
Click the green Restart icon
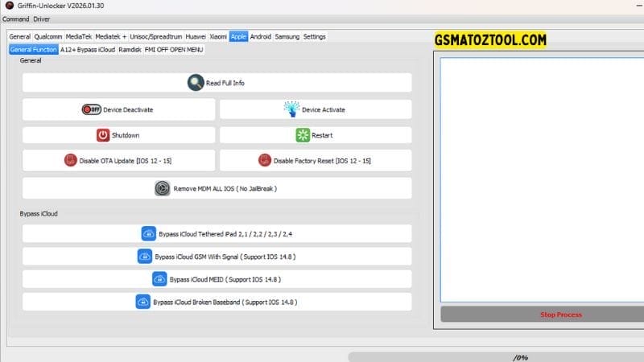[x=303, y=135]
